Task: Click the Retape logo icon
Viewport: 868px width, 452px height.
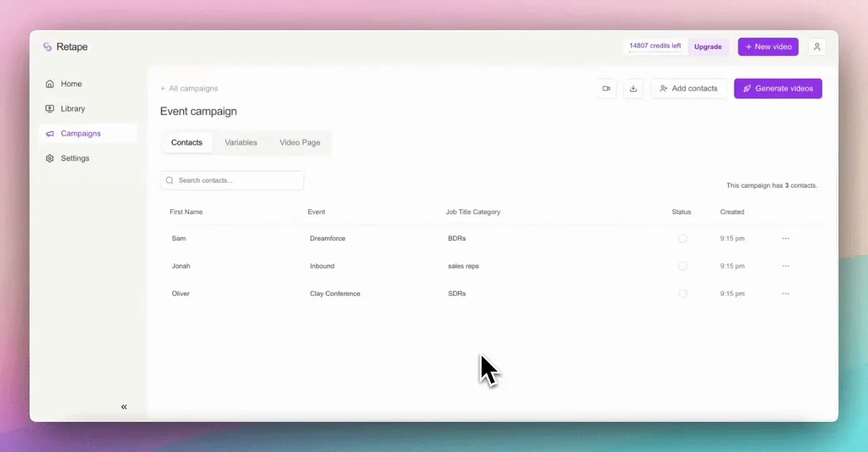Action: click(x=47, y=47)
